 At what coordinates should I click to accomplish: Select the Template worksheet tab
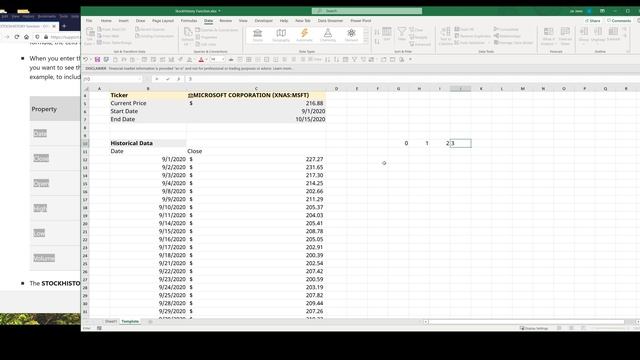(130, 322)
